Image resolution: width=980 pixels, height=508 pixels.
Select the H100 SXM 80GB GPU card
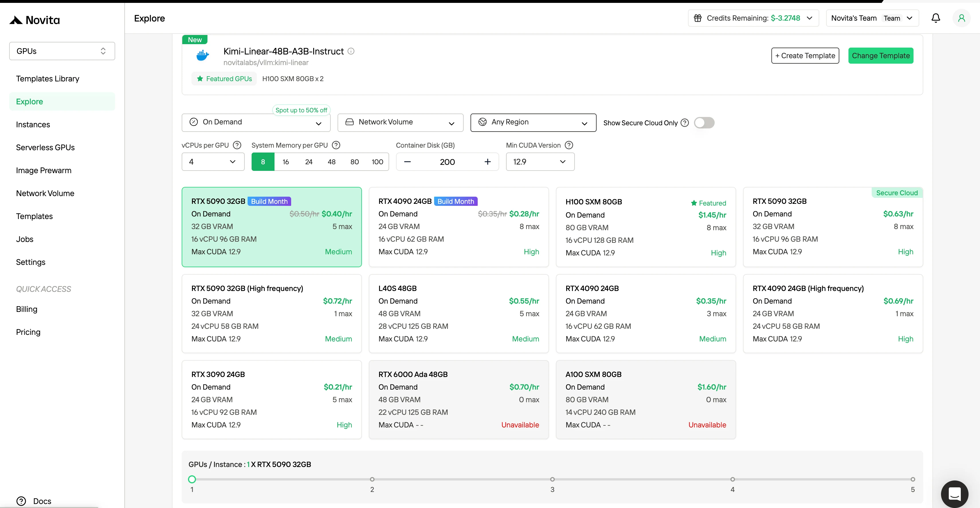[646, 227]
